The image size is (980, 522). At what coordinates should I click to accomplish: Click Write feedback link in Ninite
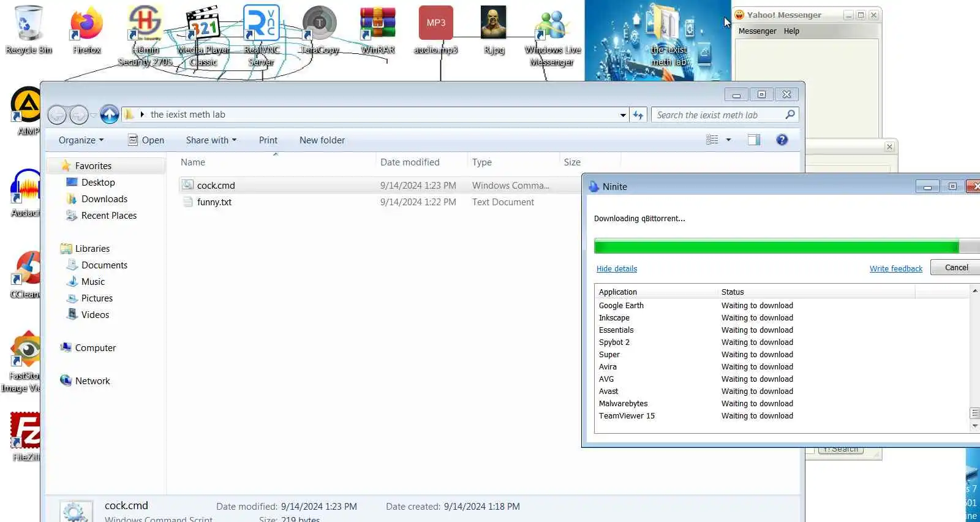tap(895, 268)
